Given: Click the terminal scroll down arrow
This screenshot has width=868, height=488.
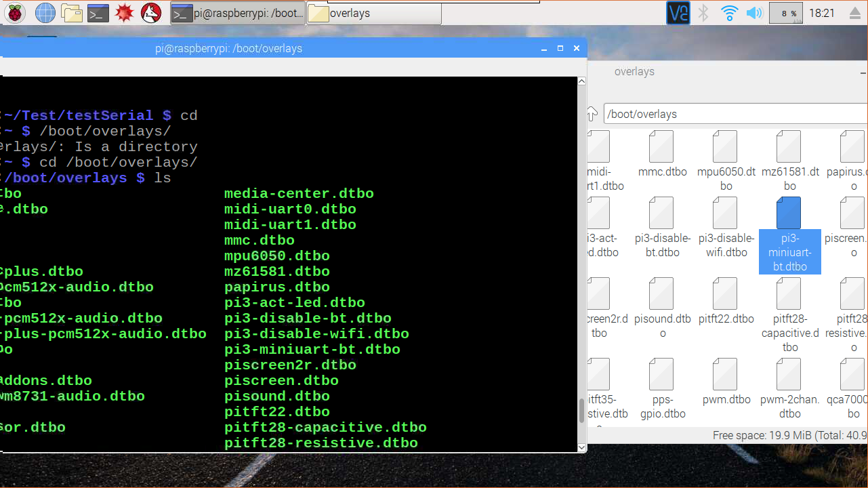Looking at the screenshot, I should pos(581,447).
